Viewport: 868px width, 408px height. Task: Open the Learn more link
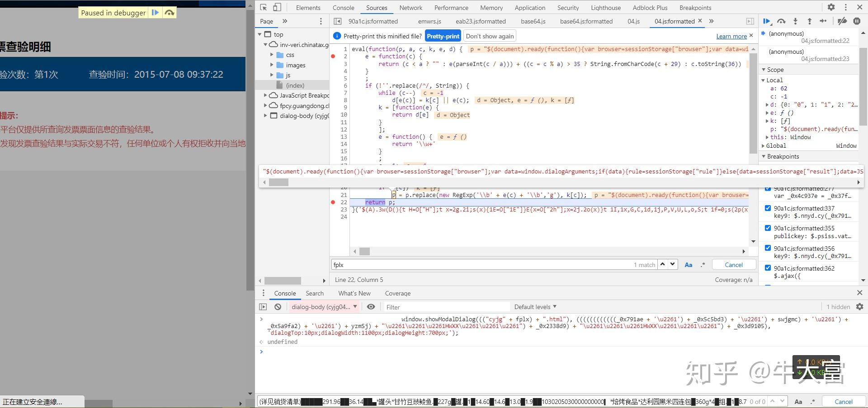[x=731, y=36]
